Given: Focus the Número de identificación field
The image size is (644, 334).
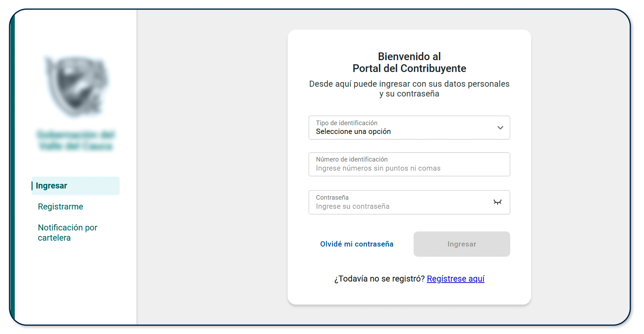Looking at the screenshot, I should pos(409,164).
